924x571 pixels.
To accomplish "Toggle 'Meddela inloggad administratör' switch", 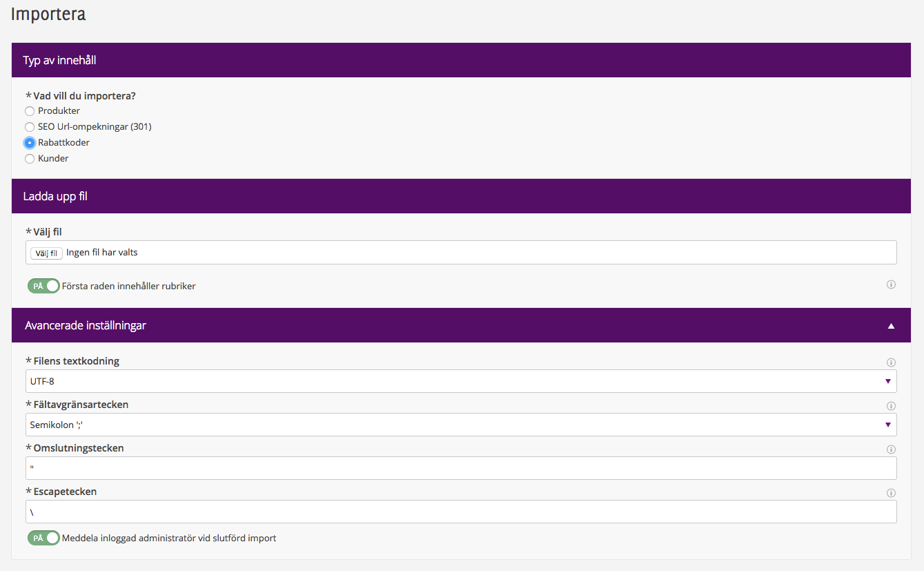I will tap(43, 538).
